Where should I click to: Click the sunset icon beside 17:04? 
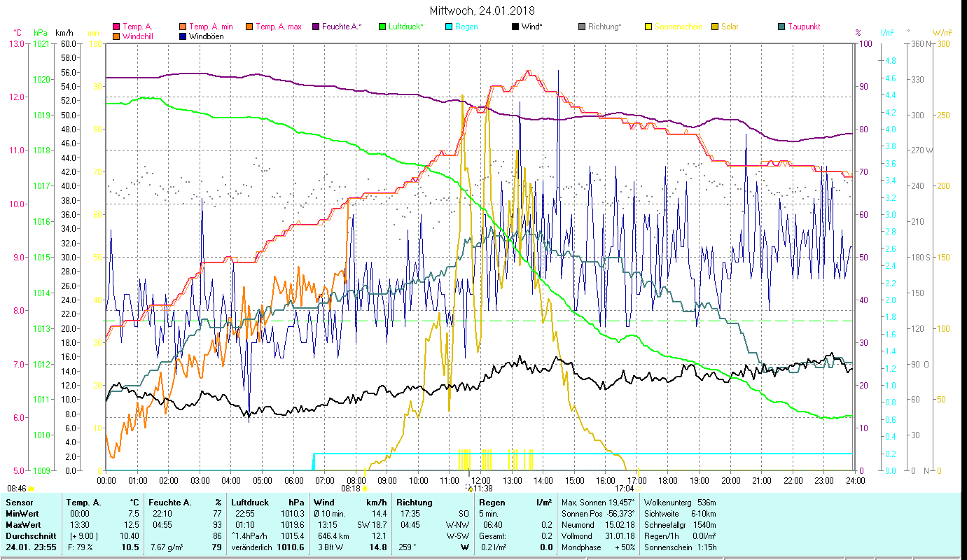(638, 489)
